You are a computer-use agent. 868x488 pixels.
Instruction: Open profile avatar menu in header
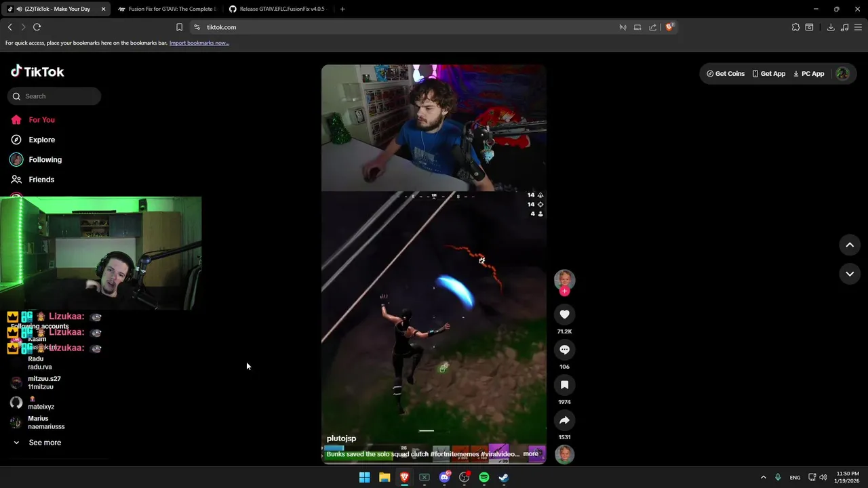(843, 74)
